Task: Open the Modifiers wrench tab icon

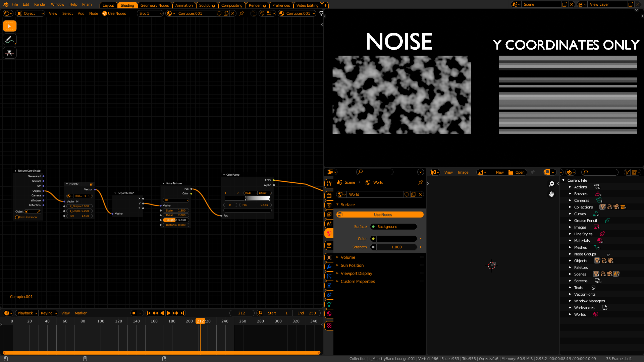Action: 329,267
